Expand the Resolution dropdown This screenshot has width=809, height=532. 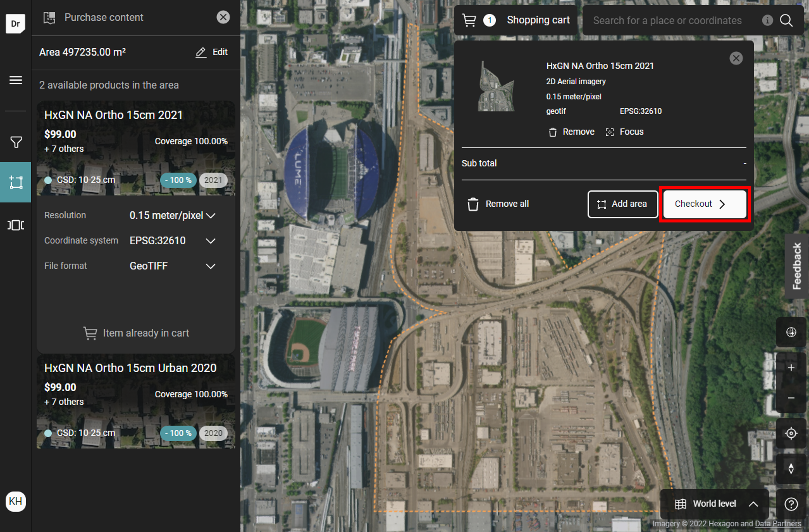173,216
